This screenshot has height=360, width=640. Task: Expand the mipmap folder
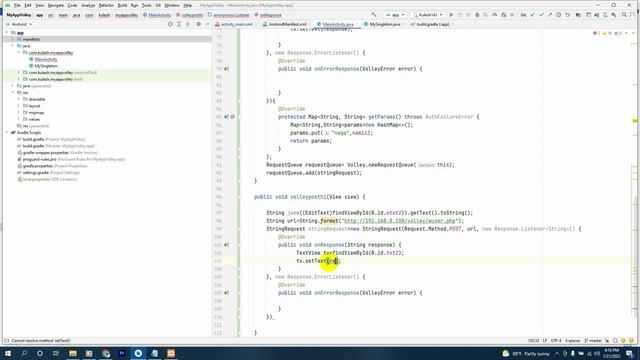19,112
